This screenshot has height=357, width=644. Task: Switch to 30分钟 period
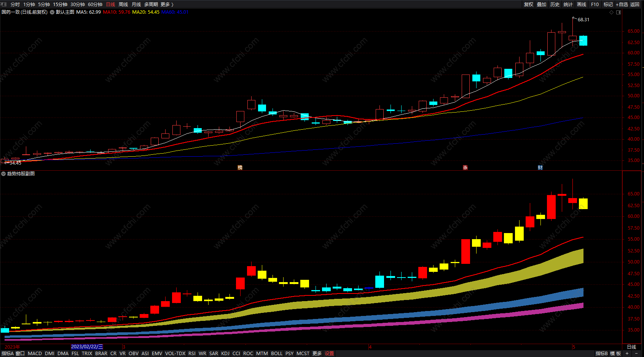[x=78, y=4]
